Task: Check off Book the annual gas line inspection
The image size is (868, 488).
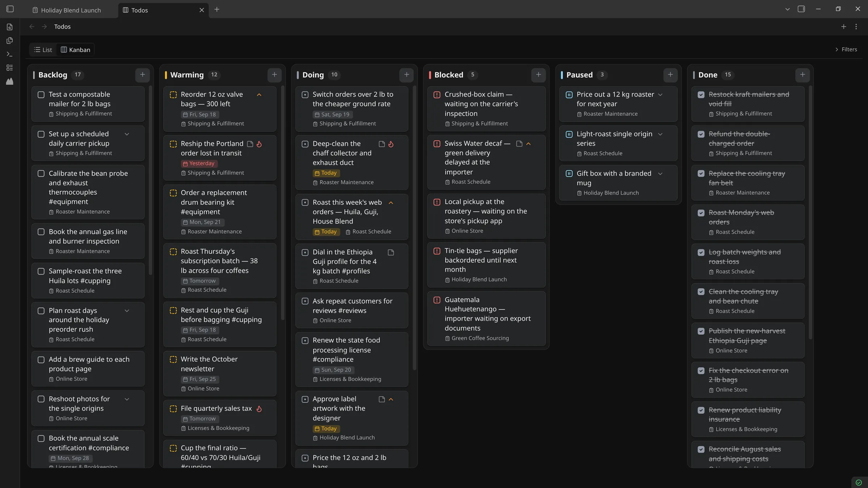Action: 41,232
